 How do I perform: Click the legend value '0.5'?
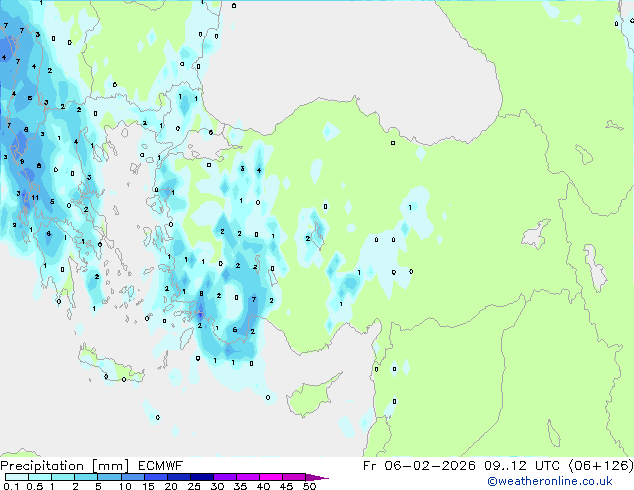pos(34,486)
